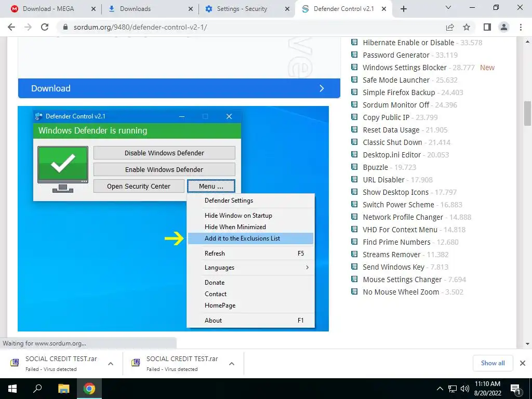Show hidden system tray icons
The width and height of the screenshot is (532, 399).
click(x=440, y=389)
